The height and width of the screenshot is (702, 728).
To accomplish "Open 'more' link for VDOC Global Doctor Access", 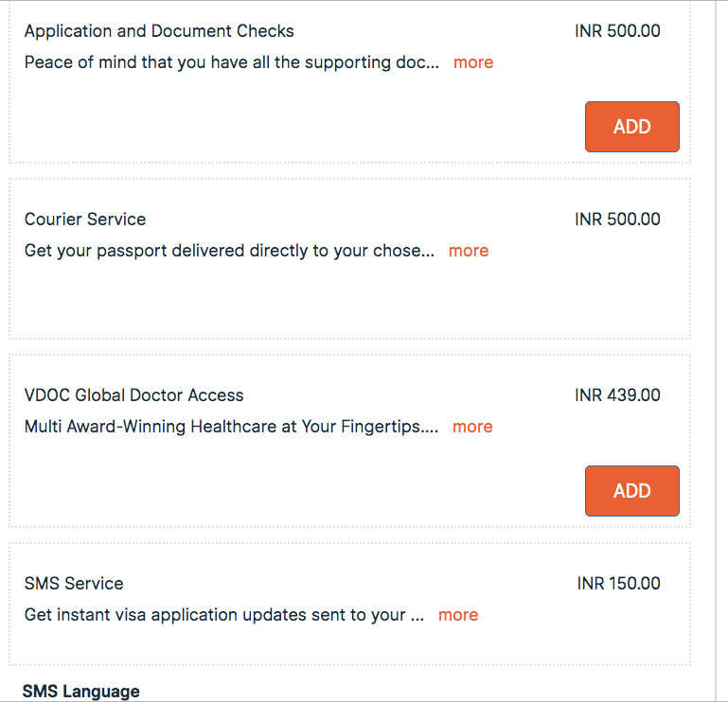I will click(472, 427).
